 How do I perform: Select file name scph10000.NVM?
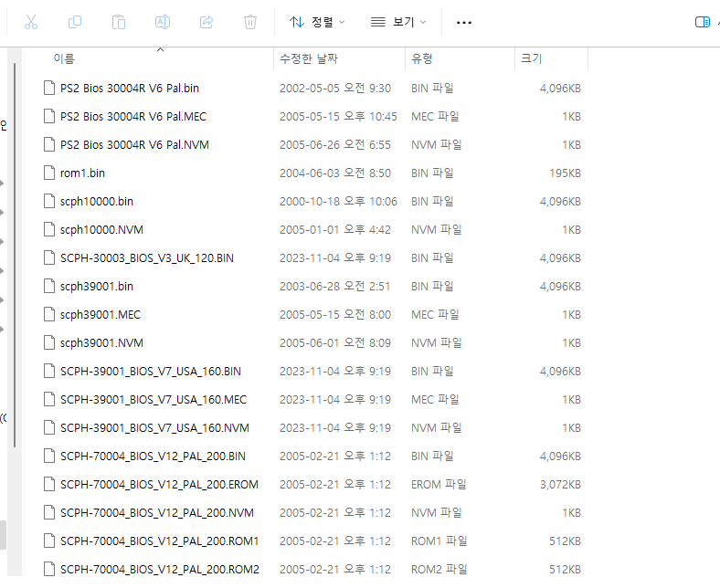[101, 229]
